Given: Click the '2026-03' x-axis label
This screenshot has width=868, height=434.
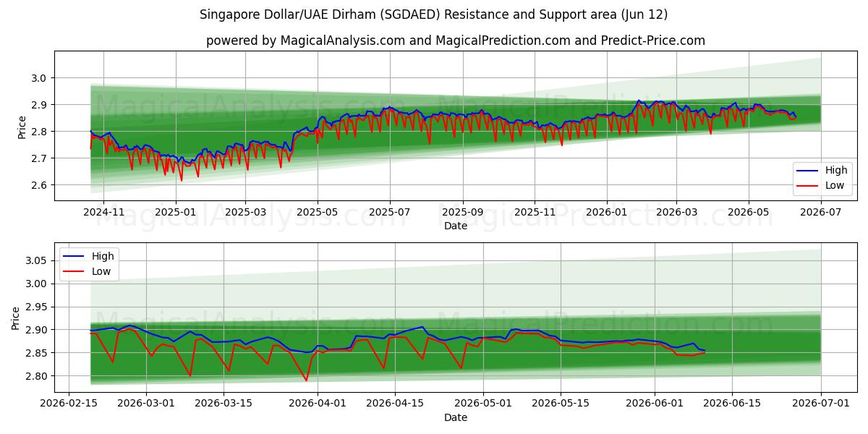Looking at the screenshot, I should pyautogui.click(x=677, y=213).
